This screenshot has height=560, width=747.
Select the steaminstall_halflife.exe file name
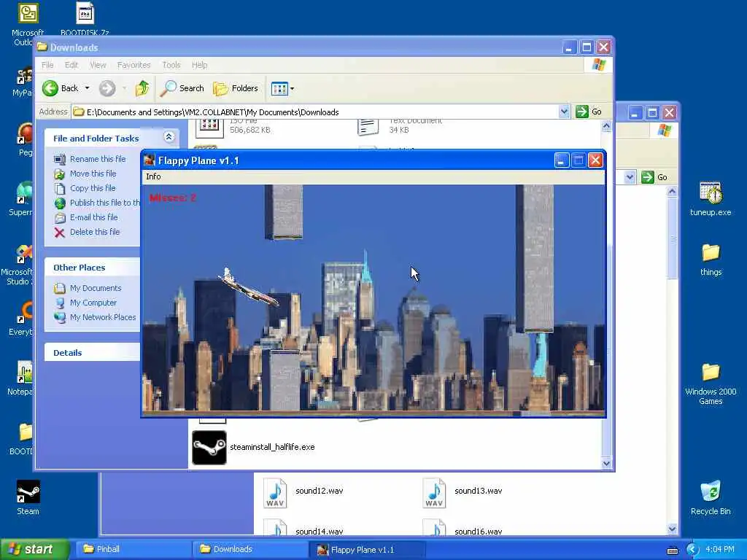coord(272,447)
